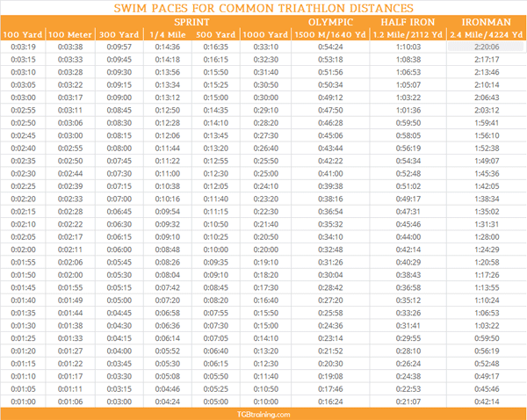Click the Ironman time 2:17:17
Viewport: 527px width, 420px height.
(x=487, y=60)
